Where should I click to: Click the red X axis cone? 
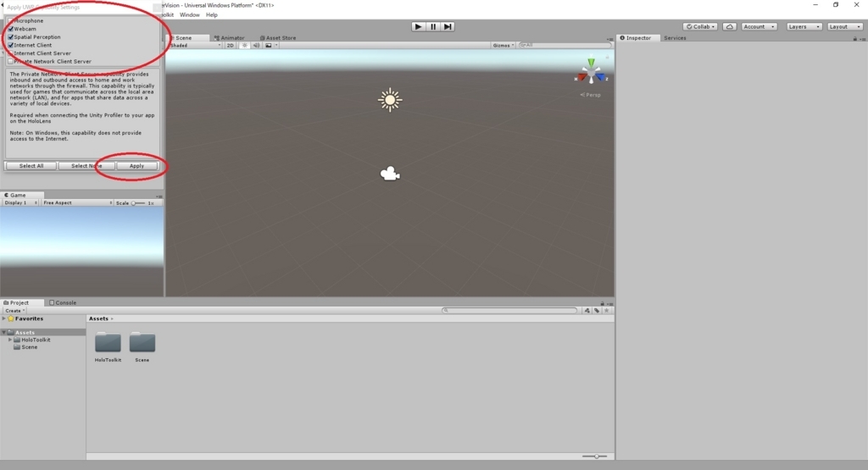pos(581,77)
